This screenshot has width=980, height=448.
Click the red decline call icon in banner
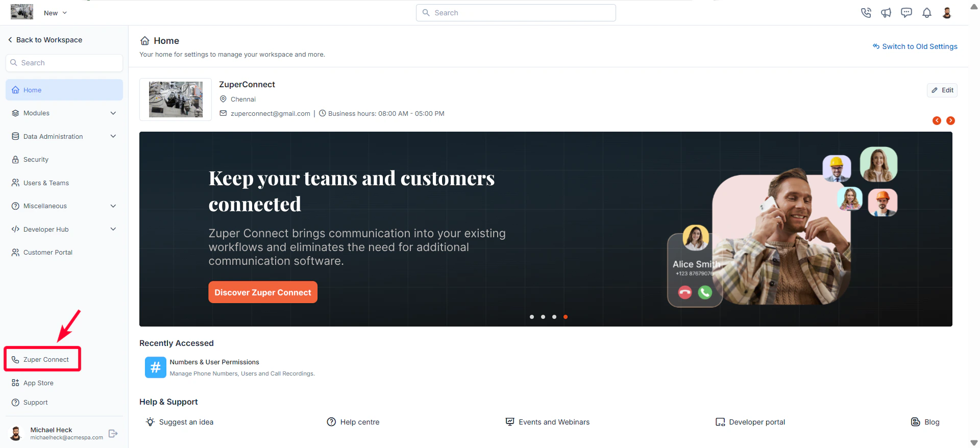click(x=685, y=292)
